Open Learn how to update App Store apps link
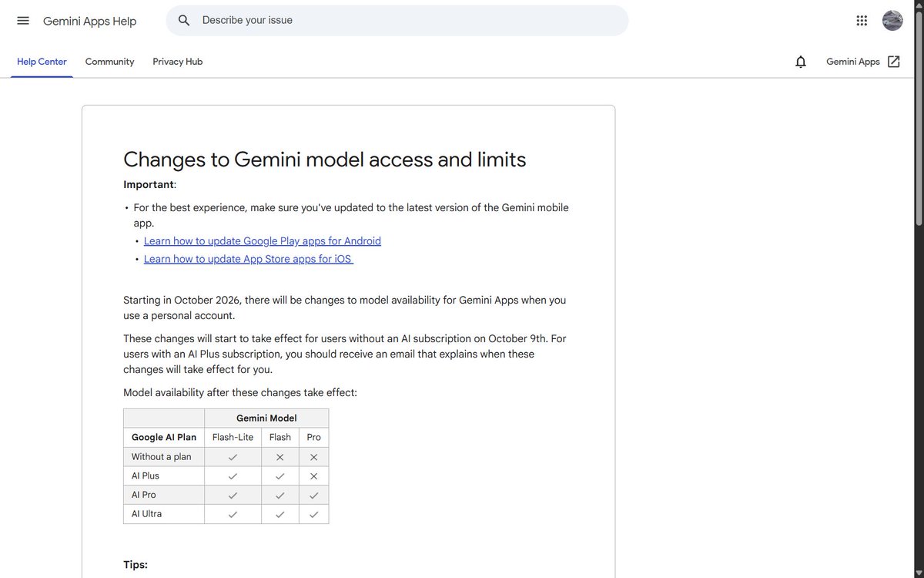Viewport: 924px width, 578px height. [248, 259]
